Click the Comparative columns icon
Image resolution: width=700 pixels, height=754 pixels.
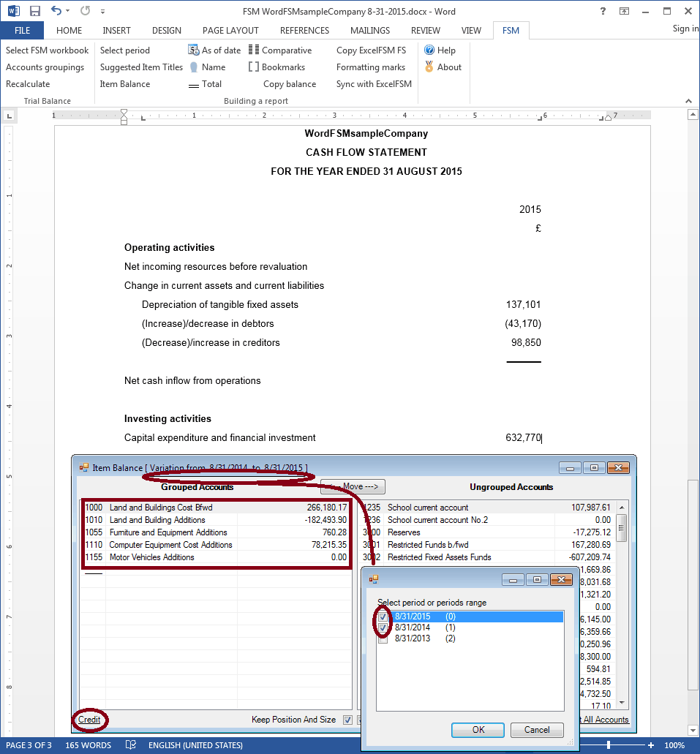pos(254,50)
